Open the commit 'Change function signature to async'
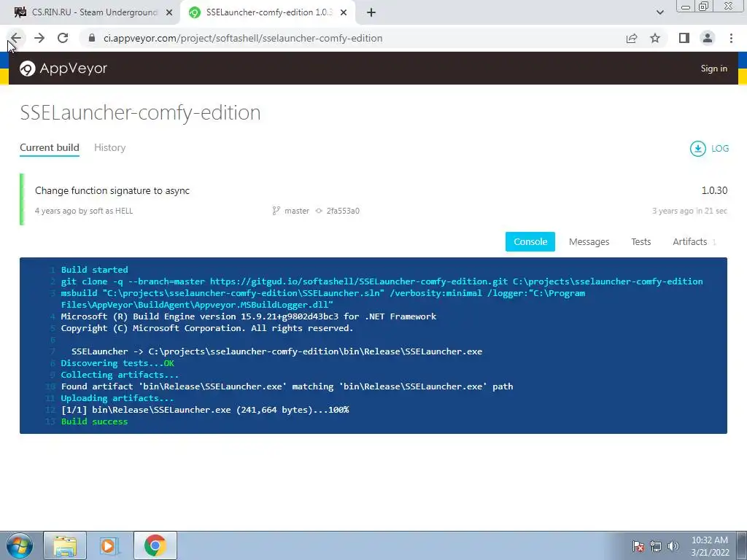Image resolution: width=747 pixels, height=560 pixels. point(112,190)
